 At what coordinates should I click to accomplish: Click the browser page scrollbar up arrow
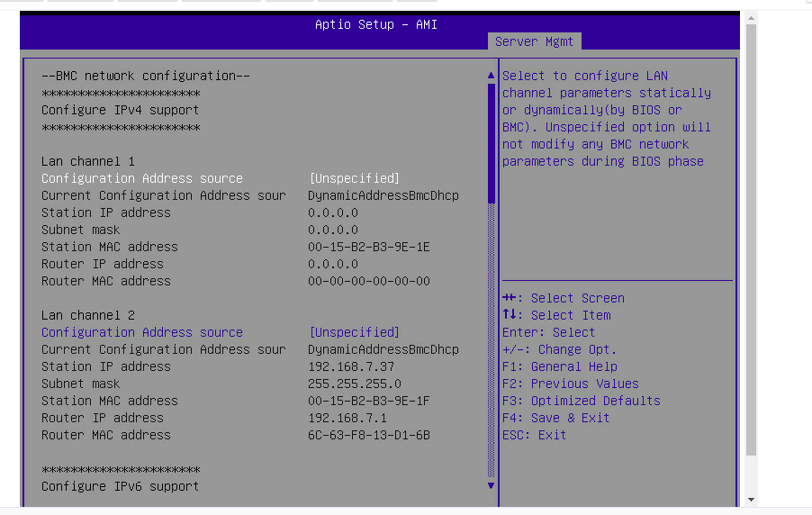point(751,18)
